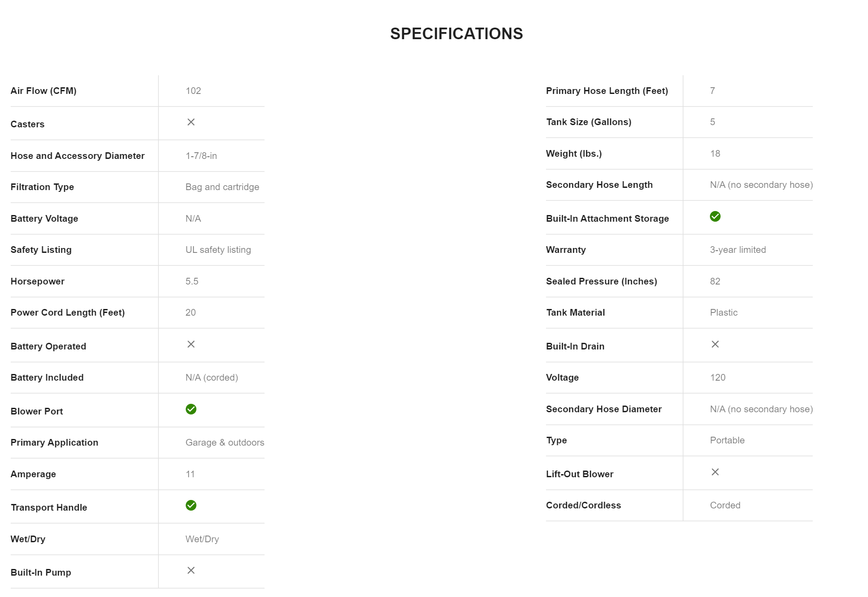This screenshot has width=868, height=597.
Task: Click green checkmark for Built-In Attachment Storage
Action: 715,216
